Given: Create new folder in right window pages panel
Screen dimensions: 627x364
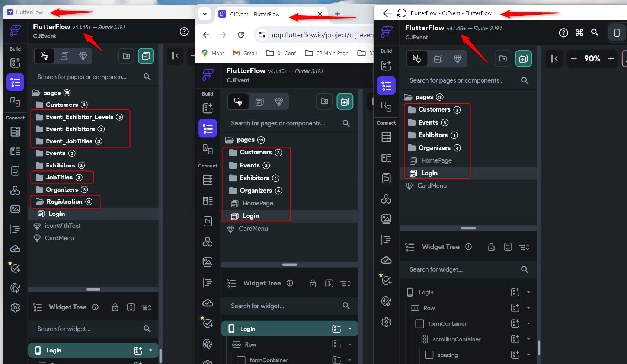Looking at the screenshot, I should (503, 59).
